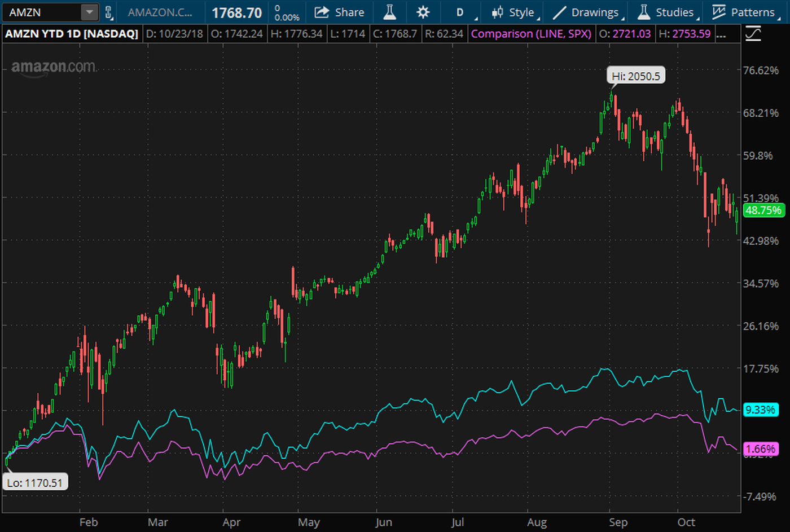Open the flask lab icon
790x532 pixels.
click(x=389, y=12)
